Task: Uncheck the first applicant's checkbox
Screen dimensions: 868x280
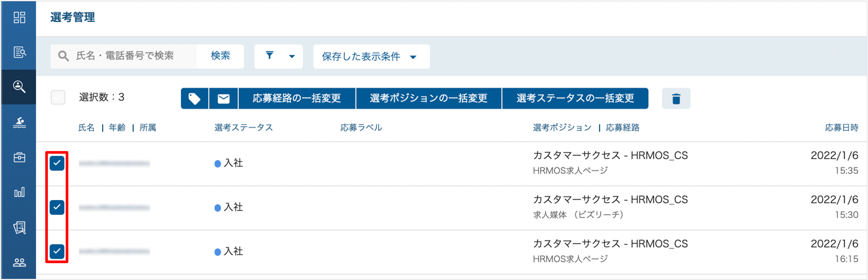Action: 57,163
